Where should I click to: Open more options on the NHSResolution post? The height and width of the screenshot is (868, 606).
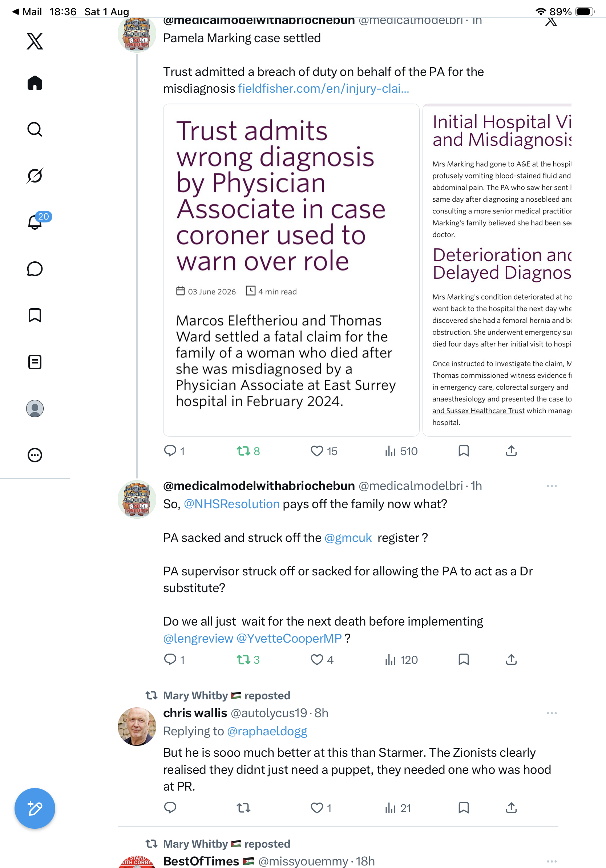552,486
